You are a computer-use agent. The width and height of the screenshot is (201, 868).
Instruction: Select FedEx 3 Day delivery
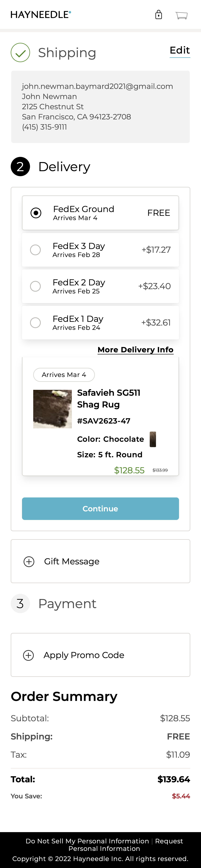tap(35, 250)
